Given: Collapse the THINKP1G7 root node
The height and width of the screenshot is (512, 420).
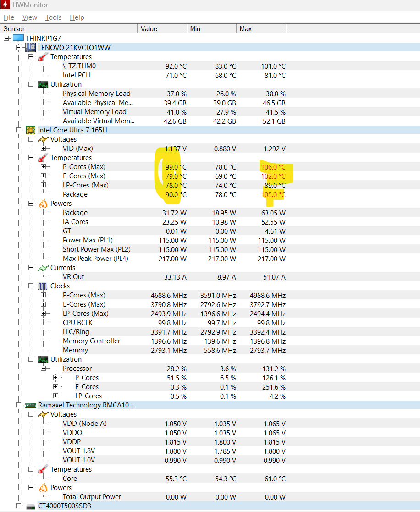Looking at the screenshot, I should click(x=6, y=39).
